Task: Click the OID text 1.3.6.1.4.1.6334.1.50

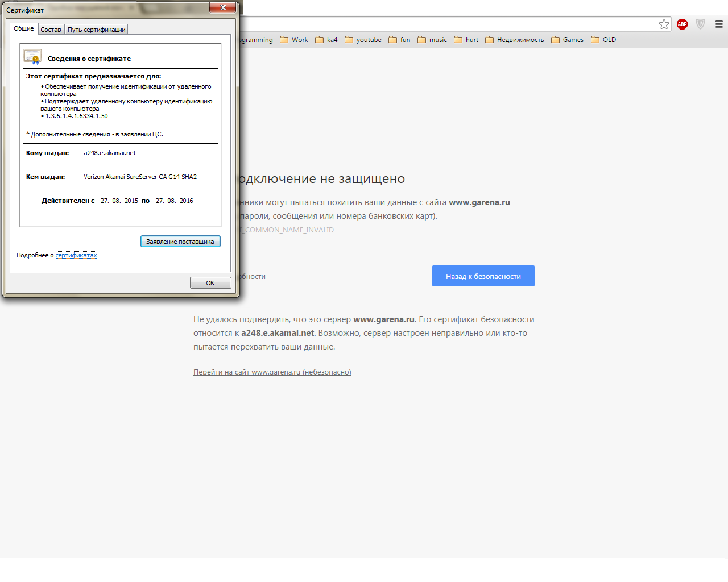Action: (x=77, y=116)
